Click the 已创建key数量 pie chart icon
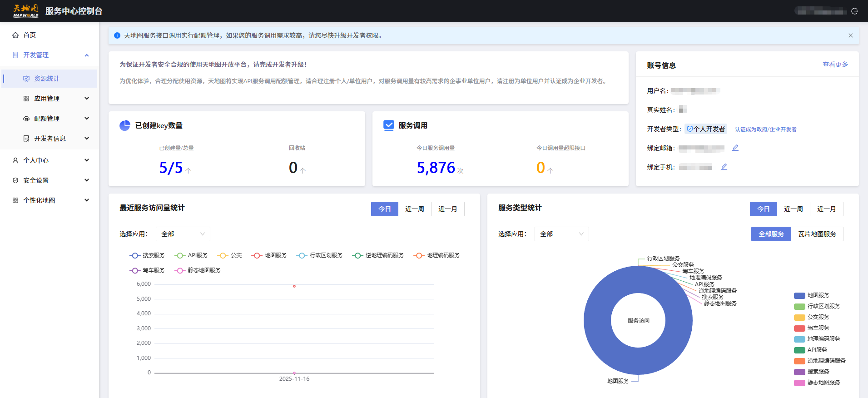868x398 pixels. pyautogui.click(x=125, y=125)
